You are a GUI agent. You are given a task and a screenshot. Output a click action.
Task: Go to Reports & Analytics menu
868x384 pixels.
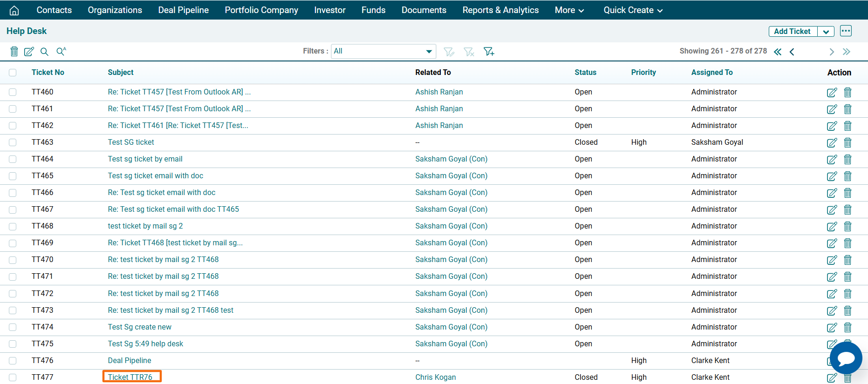pos(500,10)
